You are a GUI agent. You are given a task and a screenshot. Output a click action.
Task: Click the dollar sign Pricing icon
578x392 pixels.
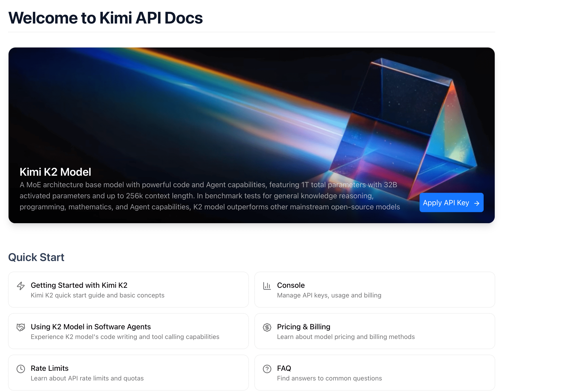(267, 327)
